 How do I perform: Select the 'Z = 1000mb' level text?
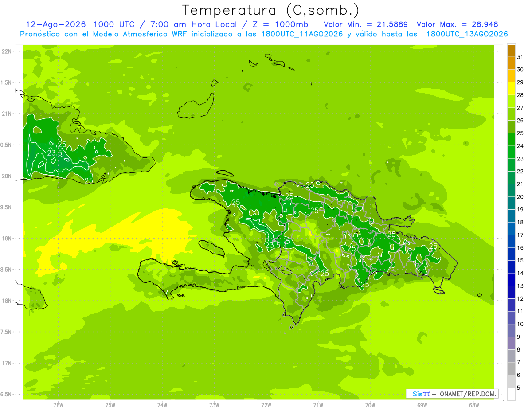pos(281,24)
